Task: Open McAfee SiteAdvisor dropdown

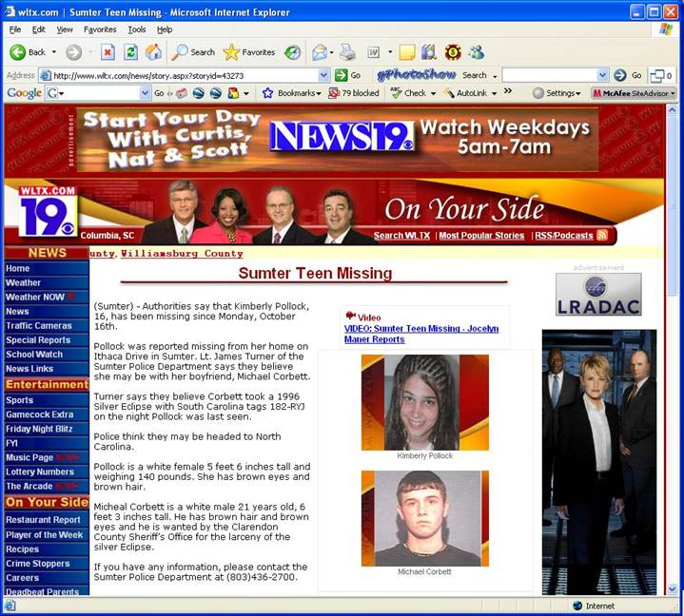Action: tap(634, 93)
